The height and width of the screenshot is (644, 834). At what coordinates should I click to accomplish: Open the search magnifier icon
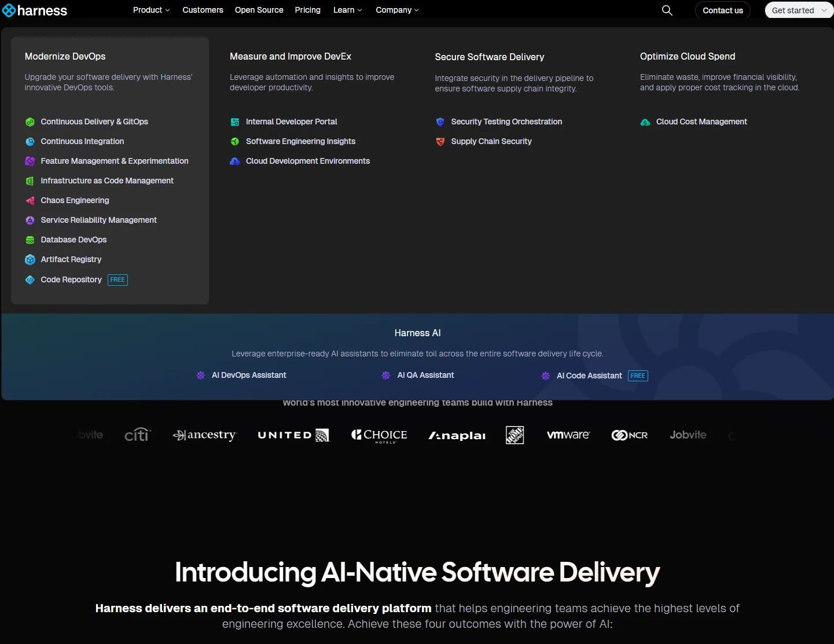pos(667,10)
